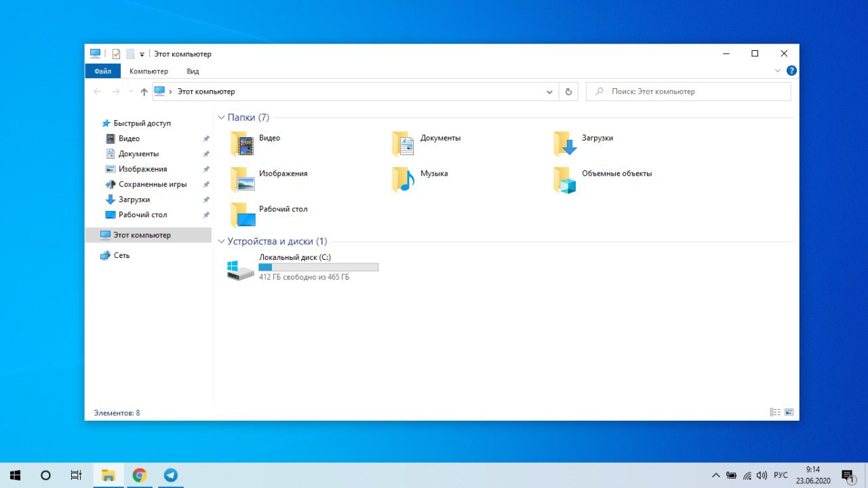The height and width of the screenshot is (488, 868).
Task: Collapse the Устройства и диски (1) group
Action: (x=221, y=241)
